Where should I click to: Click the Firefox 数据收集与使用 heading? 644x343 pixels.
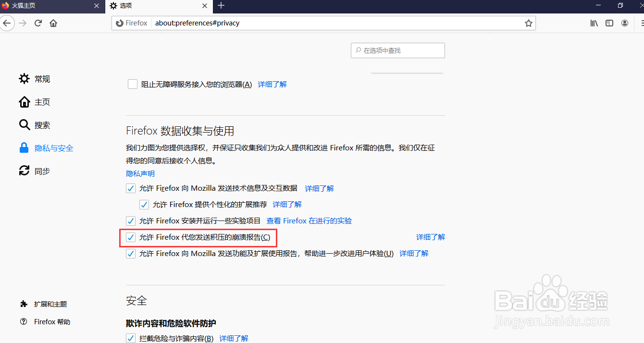pos(180,131)
